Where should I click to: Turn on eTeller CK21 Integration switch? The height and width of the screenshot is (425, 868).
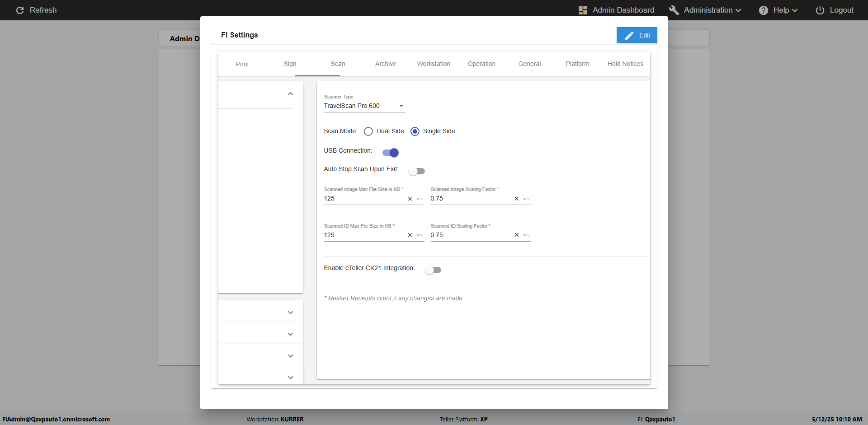(x=433, y=270)
